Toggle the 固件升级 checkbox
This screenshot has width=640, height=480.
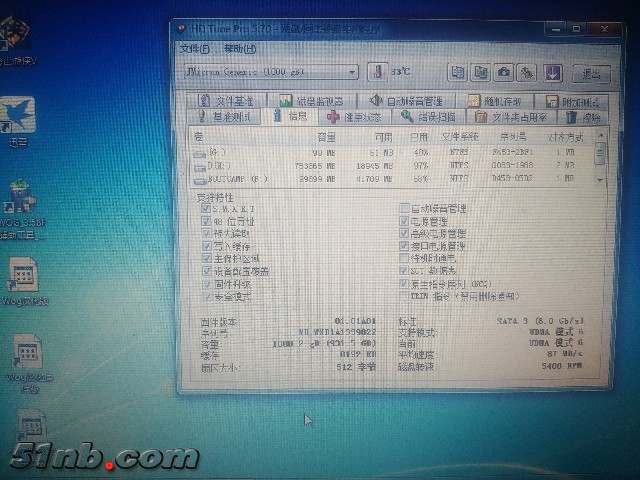[207, 284]
